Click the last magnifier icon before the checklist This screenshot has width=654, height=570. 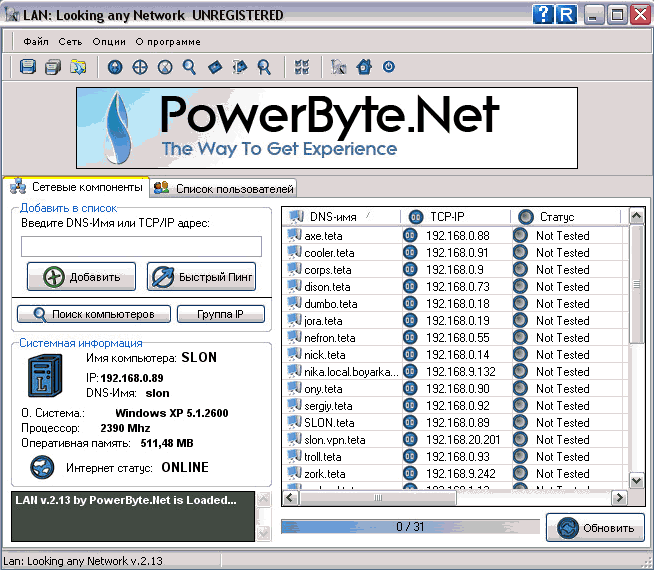(264, 67)
